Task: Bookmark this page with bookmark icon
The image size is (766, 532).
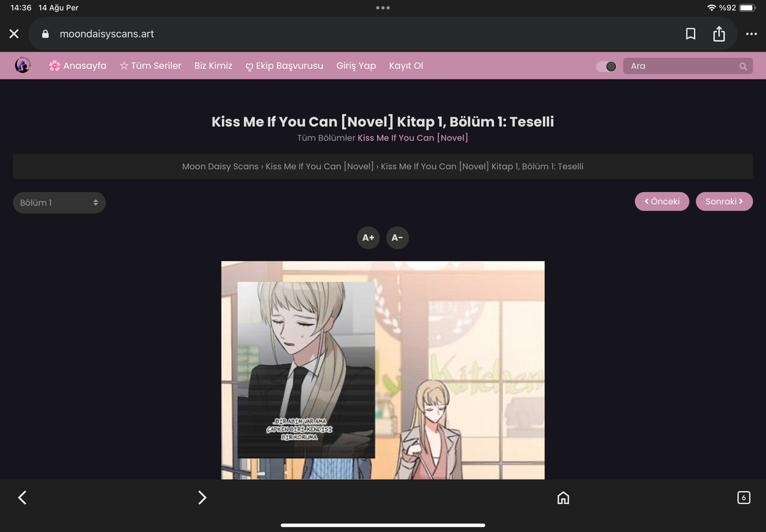Action: point(691,34)
